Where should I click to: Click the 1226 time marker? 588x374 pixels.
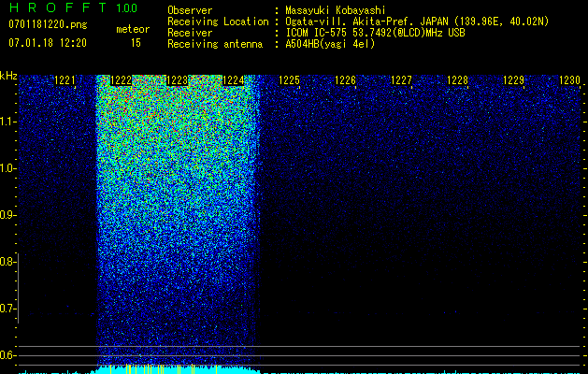[345, 80]
